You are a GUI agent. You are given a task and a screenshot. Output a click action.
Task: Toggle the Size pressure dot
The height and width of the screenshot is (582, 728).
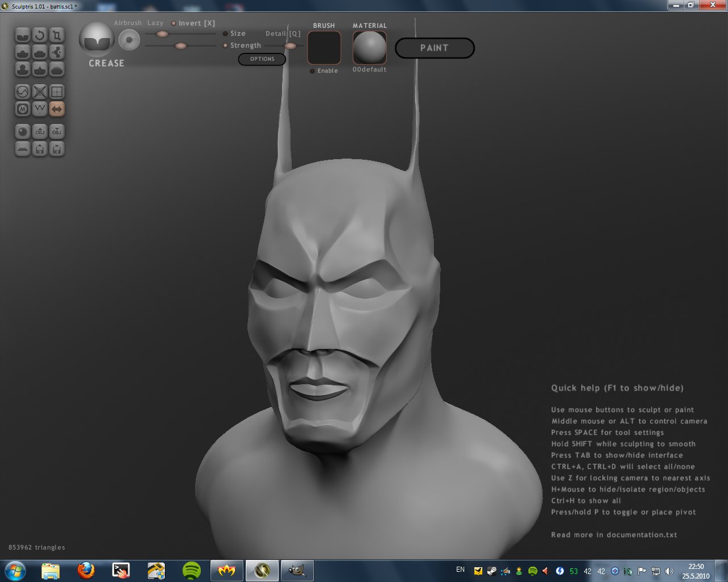(x=225, y=34)
